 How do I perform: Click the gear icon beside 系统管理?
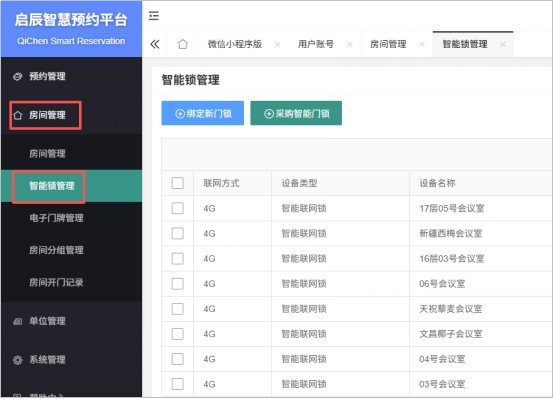(17, 360)
